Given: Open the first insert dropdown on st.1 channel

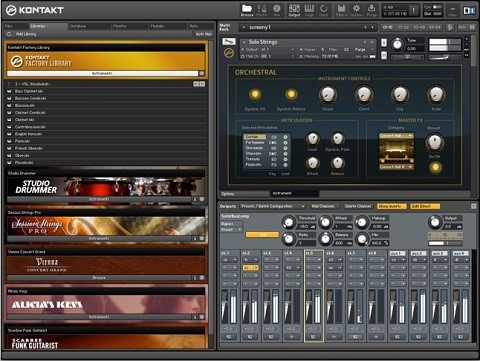Looking at the screenshot, I should (x=229, y=260).
